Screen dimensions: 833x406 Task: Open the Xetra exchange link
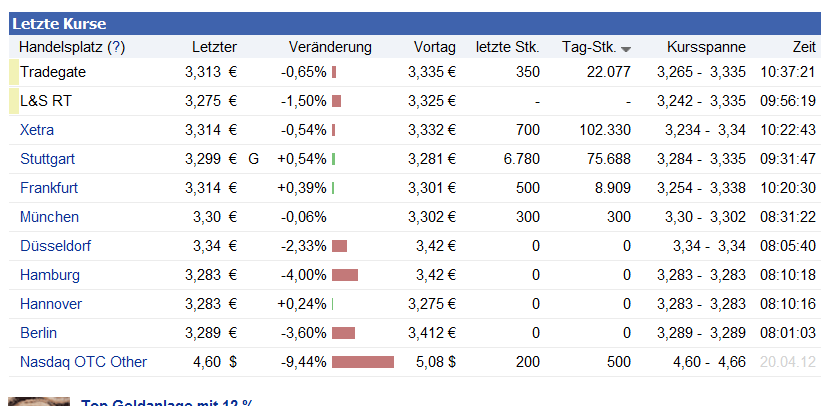(x=37, y=130)
